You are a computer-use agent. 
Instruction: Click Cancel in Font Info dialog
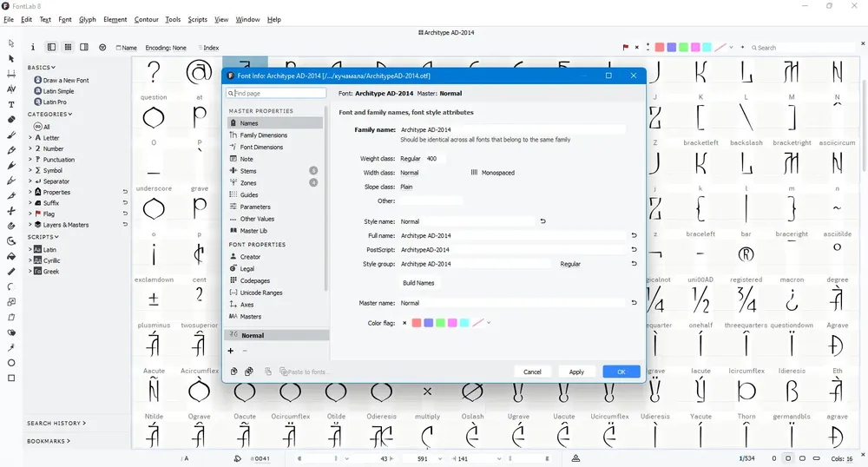pyautogui.click(x=532, y=372)
